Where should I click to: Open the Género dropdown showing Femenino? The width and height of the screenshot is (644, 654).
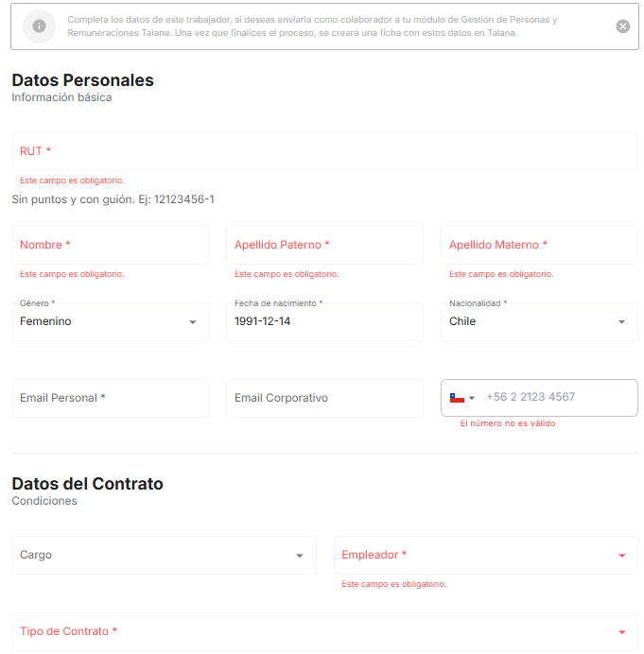coord(111,321)
